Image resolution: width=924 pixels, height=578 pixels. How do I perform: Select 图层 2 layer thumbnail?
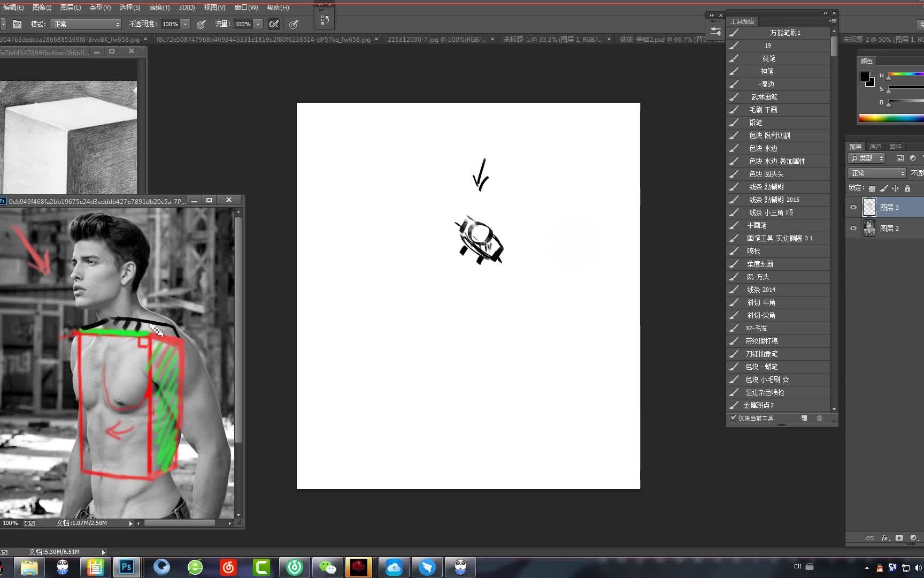point(869,228)
